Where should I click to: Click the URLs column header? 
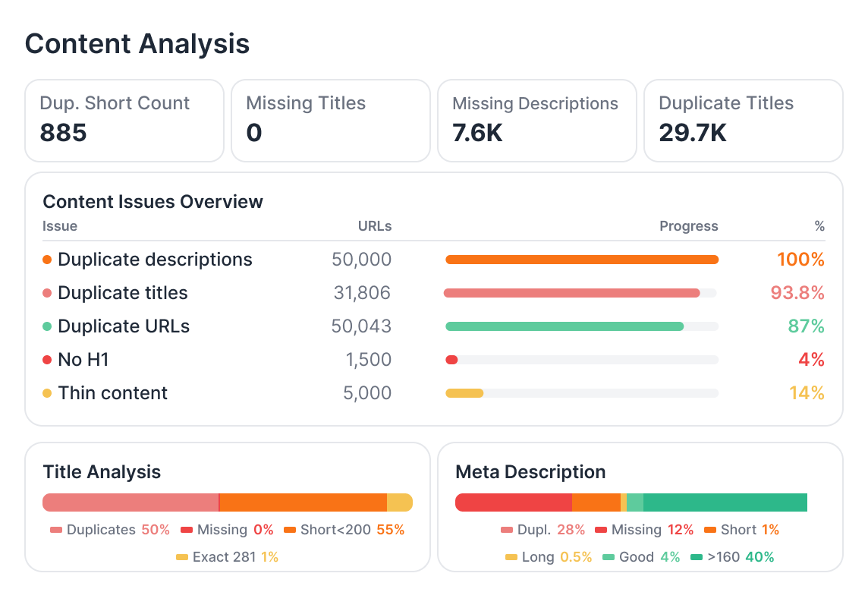coord(375,226)
